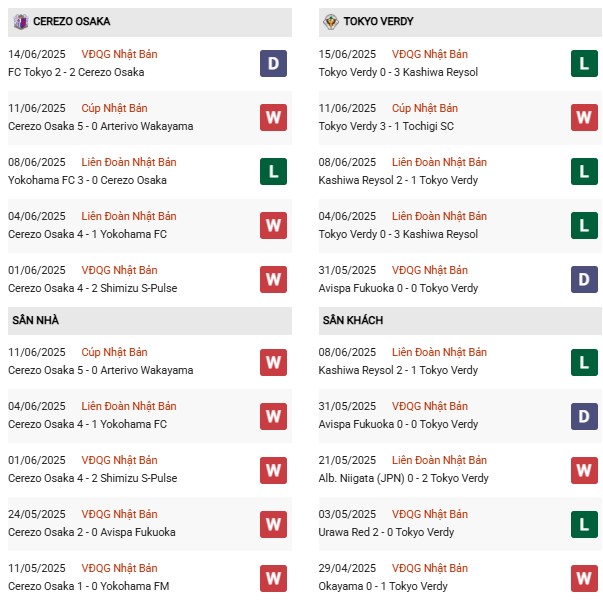
Task: Click the Tokyo Verdy club crest icon
Action: (331, 22)
